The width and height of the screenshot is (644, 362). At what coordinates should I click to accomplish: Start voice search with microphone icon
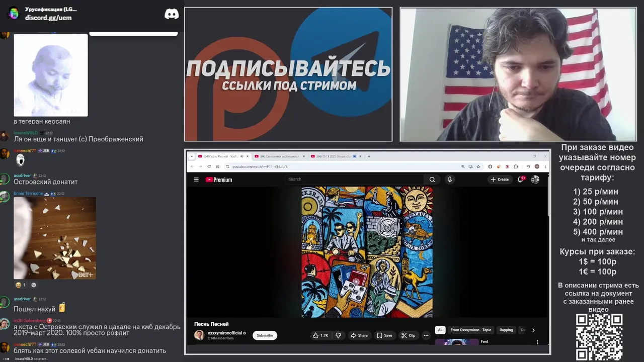[450, 179]
